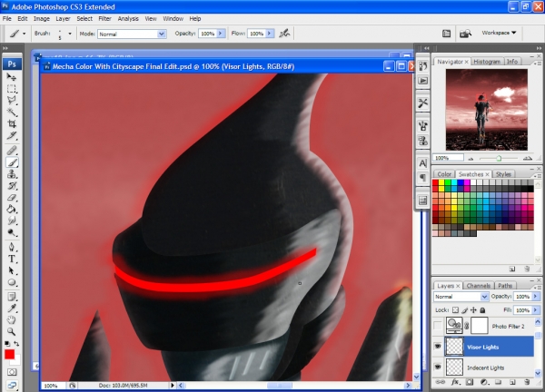Viewport: 545px width, 392px height.
Task: Switch to the Paths tab
Action: click(x=505, y=286)
